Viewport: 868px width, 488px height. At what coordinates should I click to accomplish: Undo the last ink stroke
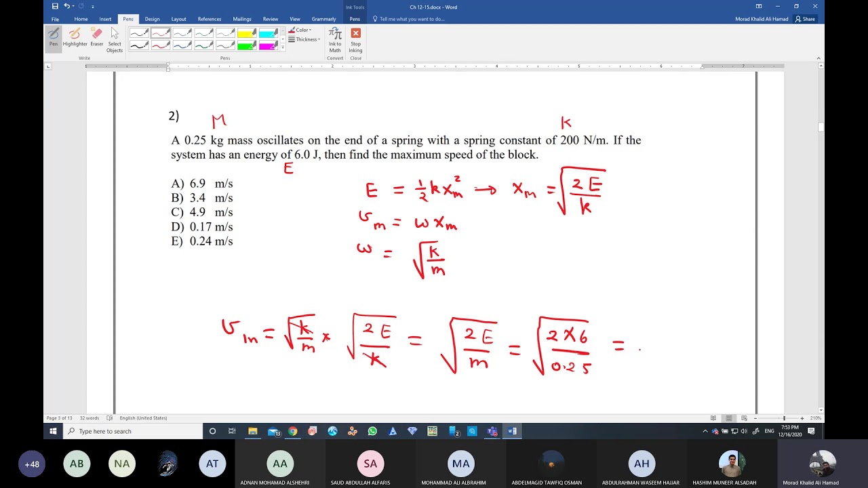67,6
